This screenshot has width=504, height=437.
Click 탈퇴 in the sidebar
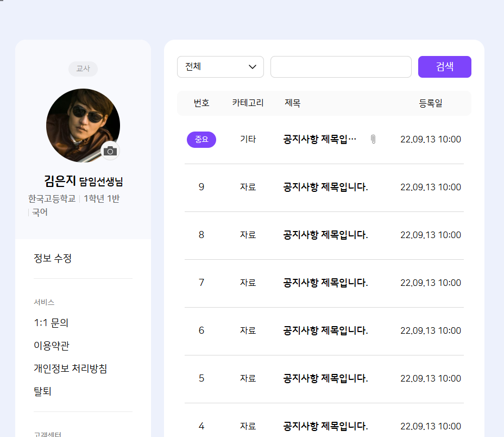coord(42,391)
